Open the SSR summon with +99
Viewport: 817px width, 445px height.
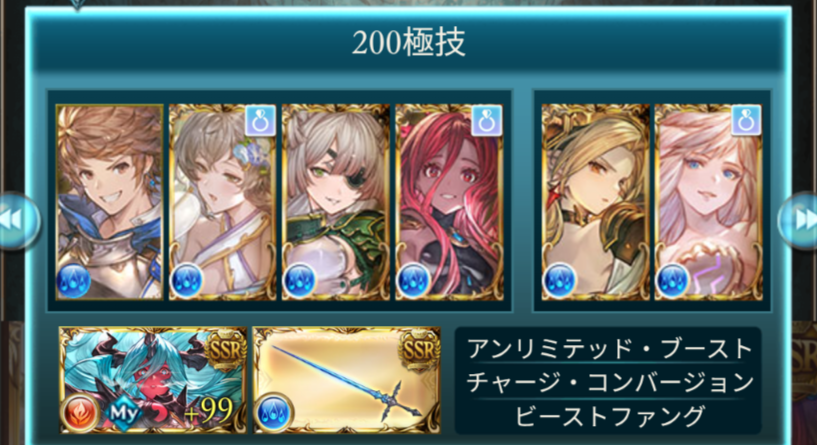point(153,380)
